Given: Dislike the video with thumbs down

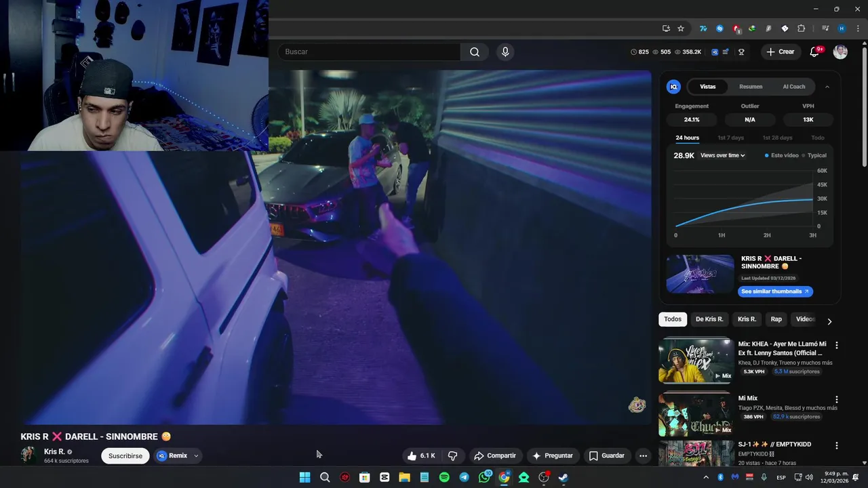Looking at the screenshot, I should (453, 455).
